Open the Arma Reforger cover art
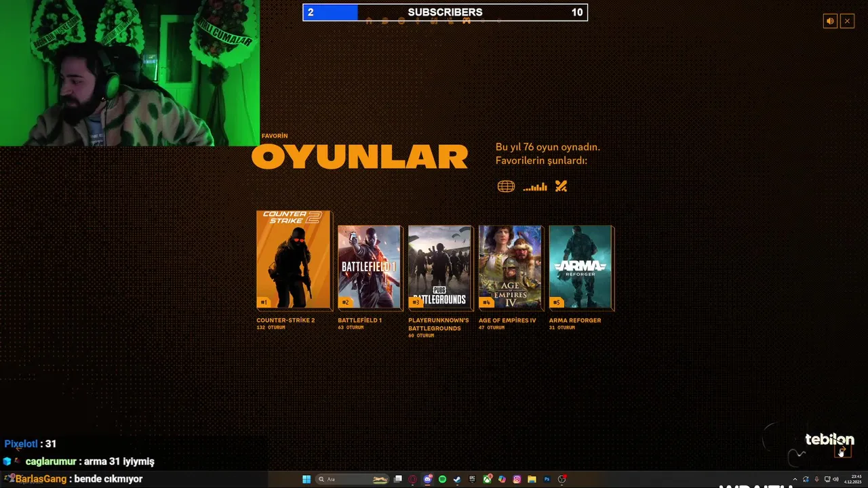The width and height of the screenshot is (868, 488). [x=580, y=267]
